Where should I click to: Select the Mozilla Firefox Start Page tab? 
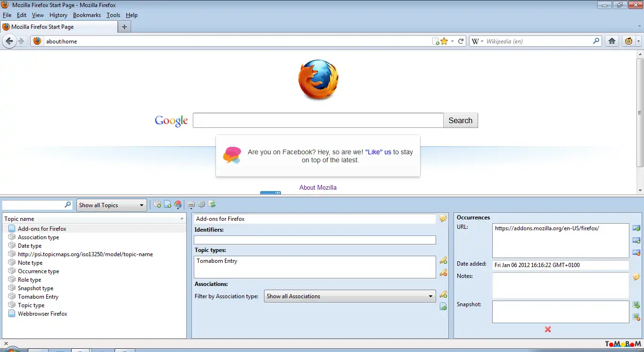(58, 27)
